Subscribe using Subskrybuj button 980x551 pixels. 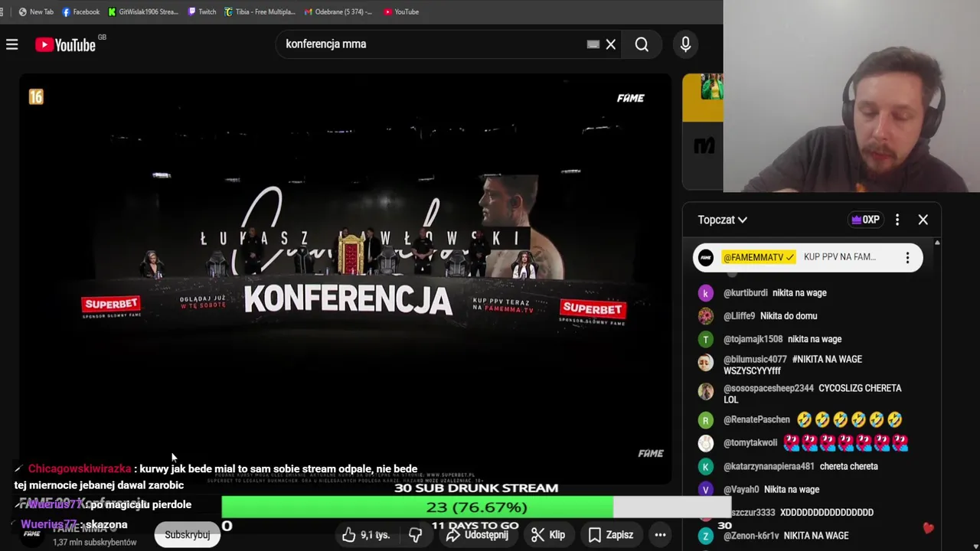pyautogui.click(x=188, y=534)
